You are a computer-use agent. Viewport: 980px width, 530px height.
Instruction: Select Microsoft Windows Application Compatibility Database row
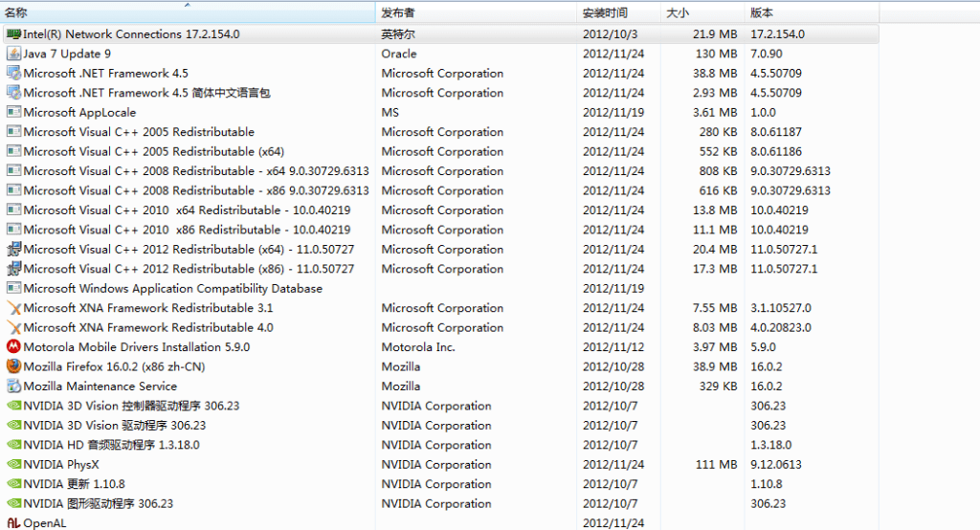click(172, 288)
